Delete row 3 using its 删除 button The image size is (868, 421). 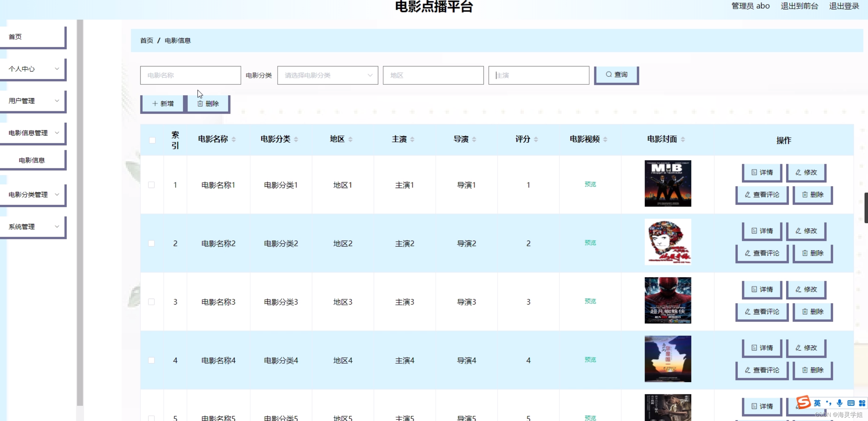[x=813, y=311]
